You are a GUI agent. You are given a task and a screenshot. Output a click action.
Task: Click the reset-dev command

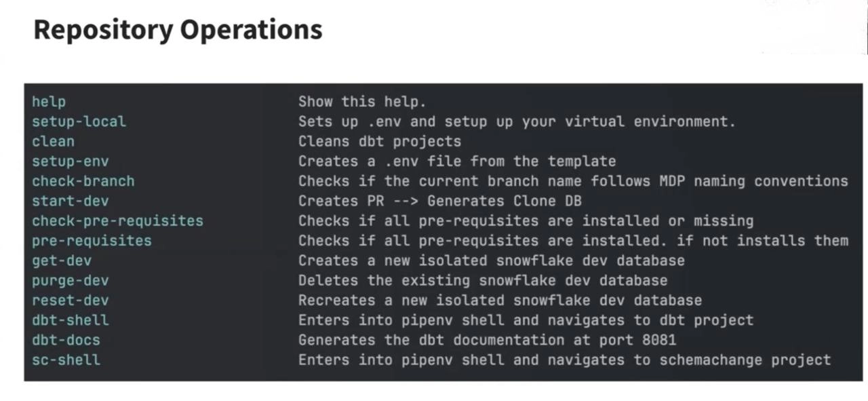pos(70,300)
